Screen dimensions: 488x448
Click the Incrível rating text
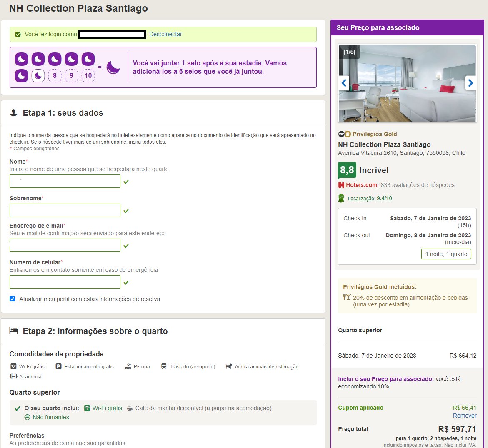point(374,170)
